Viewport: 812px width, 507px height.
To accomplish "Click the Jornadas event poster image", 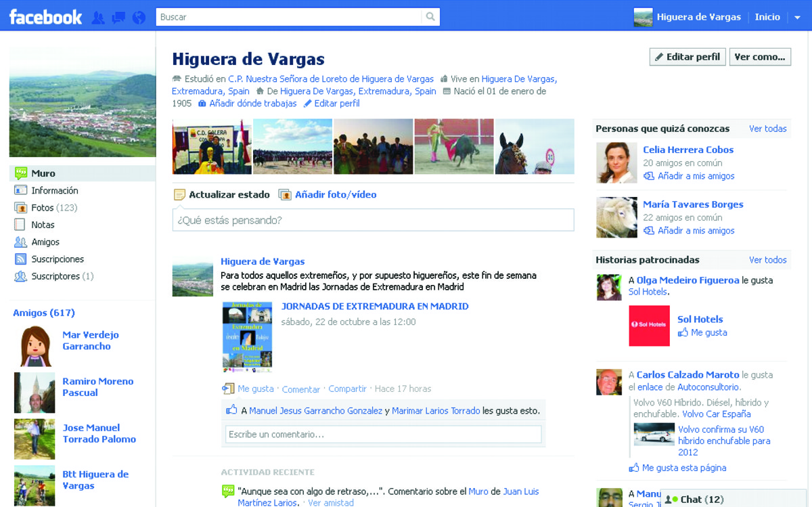I will (x=248, y=336).
